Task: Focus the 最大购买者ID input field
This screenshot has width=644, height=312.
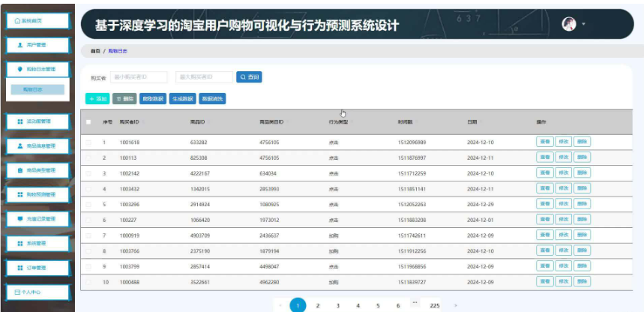Action: click(x=204, y=76)
